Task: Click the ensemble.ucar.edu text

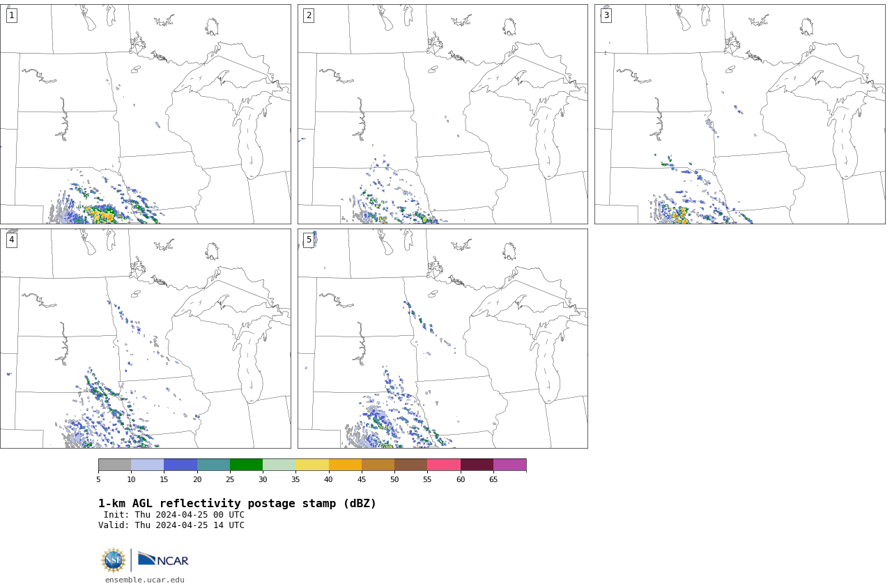Action: [x=145, y=580]
